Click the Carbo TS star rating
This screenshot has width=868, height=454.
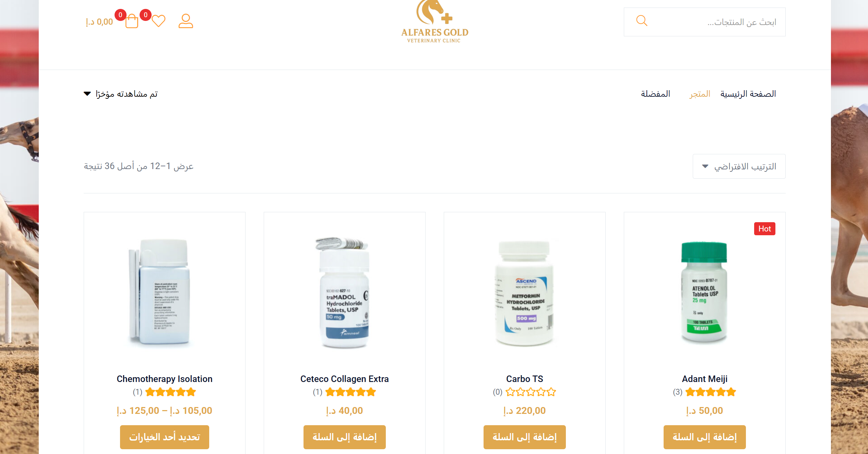click(x=531, y=392)
